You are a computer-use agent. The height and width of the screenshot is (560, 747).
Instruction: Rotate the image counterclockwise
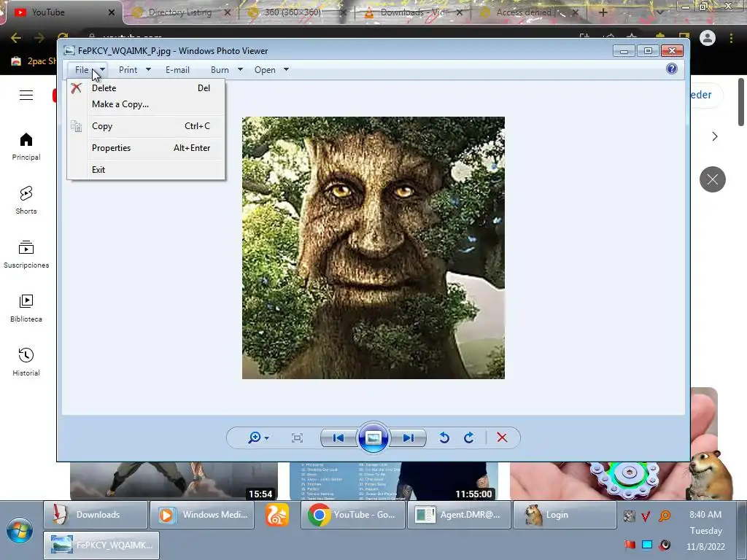point(444,437)
